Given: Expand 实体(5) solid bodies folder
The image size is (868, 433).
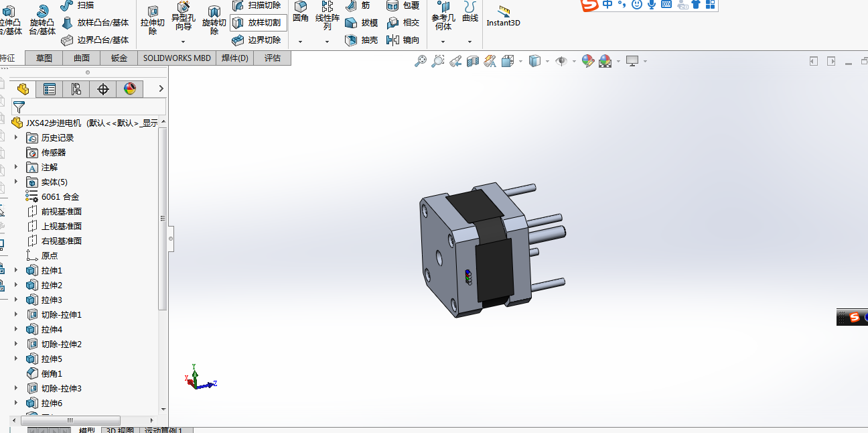Looking at the screenshot, I should click(x=17, y=182).
